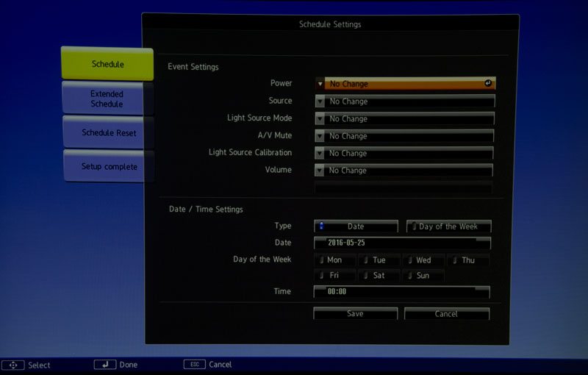Click the Select arrows icon in footer
Image resolution: width=588 pixels, height=375 pixels.
tap(14, 365)
